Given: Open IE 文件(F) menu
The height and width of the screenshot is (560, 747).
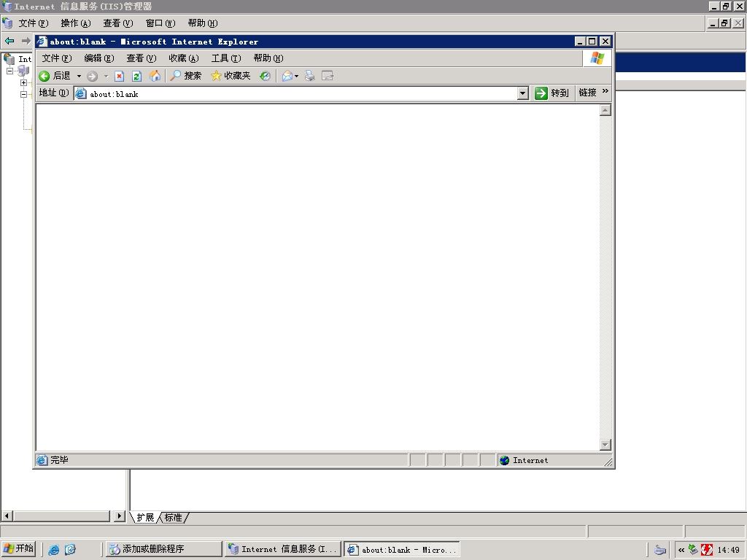Looking at the screenshot, I should tap(57, 58).
